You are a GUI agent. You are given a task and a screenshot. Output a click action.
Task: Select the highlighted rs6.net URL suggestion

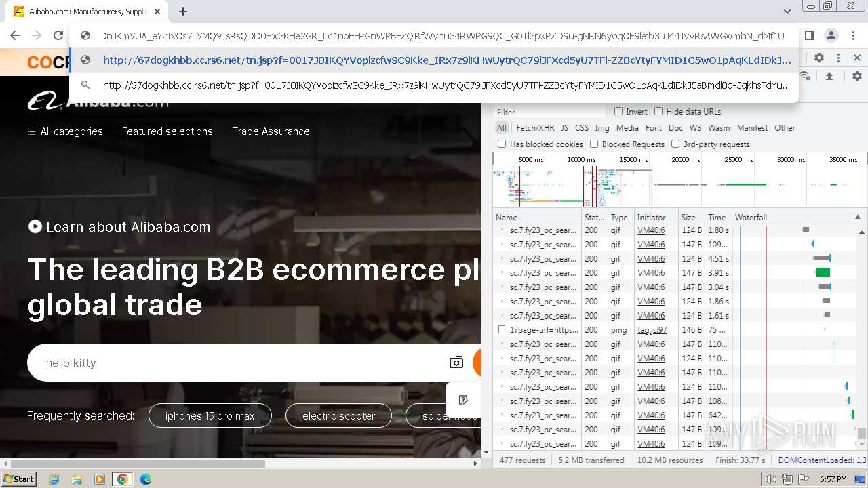click(434, 60)
